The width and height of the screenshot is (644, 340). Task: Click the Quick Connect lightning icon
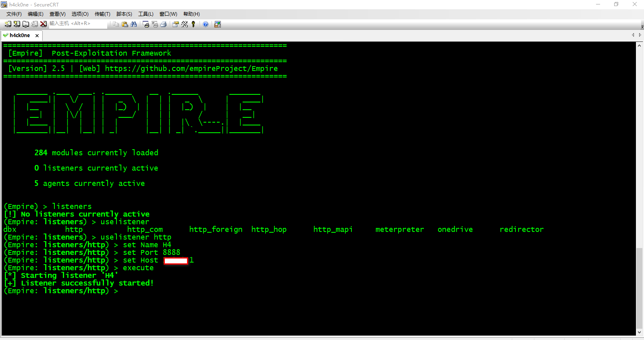click(x=17, y=24)
